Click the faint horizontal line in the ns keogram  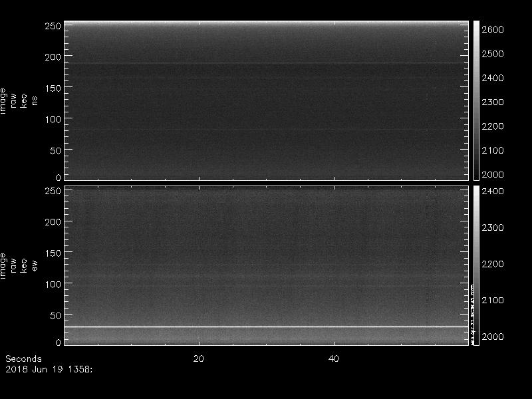[267, 63]
